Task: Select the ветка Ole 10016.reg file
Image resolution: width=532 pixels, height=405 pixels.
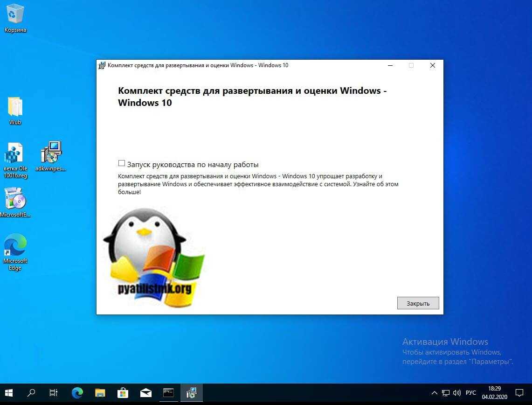Action: (14, 154)
